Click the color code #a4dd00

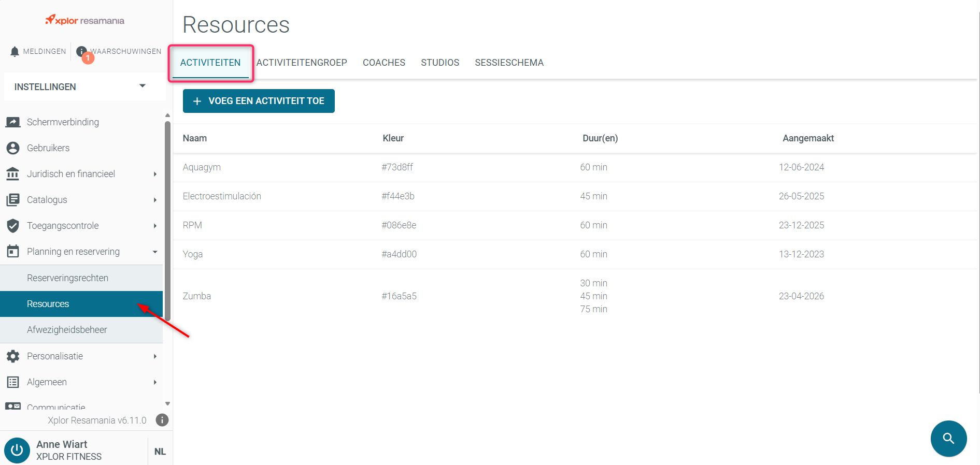399,254
